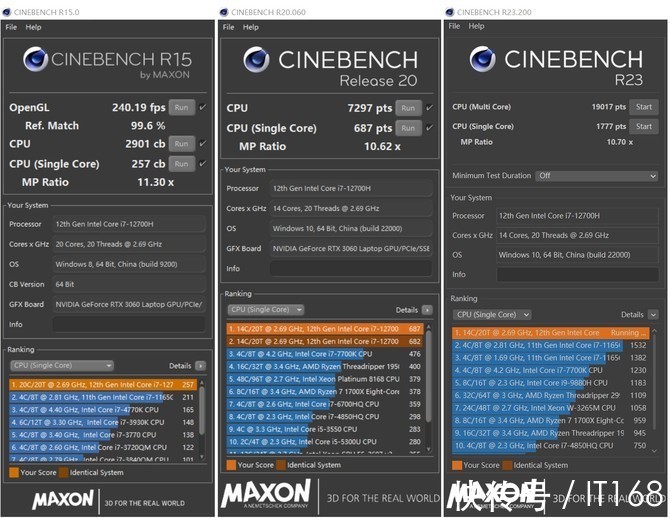Click R20 ranking scrollbar up arrow

coord(429,327)
